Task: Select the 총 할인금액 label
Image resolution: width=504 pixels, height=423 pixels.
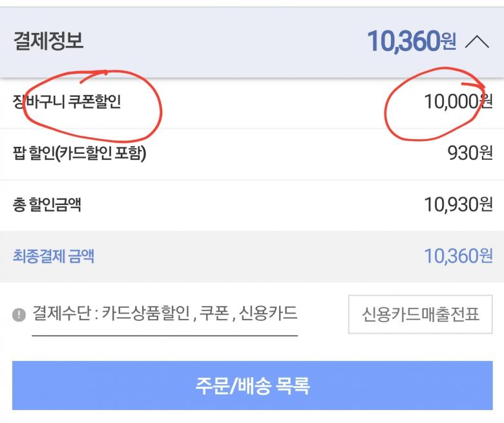Action: pos(47,204)
